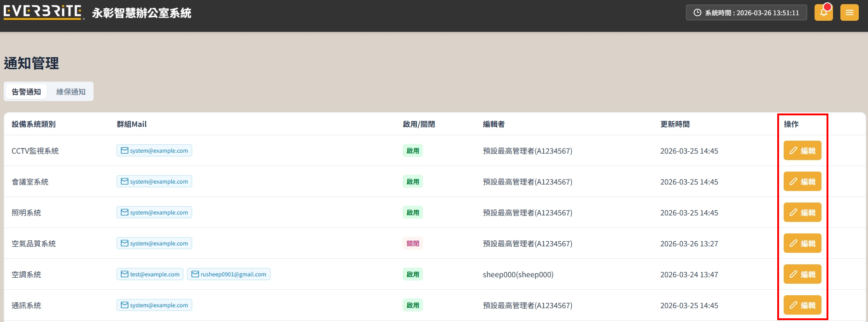Open the notification bell icon

[x=823, y=12]
